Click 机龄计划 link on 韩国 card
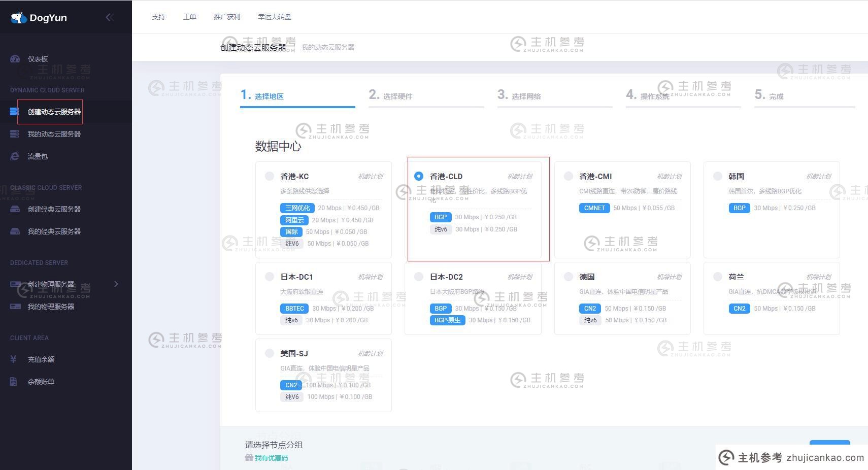 click(819, 176)
